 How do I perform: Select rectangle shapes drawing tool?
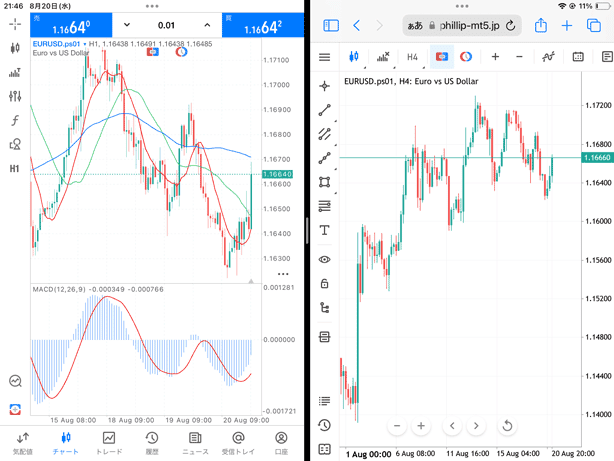click(325, 182)
